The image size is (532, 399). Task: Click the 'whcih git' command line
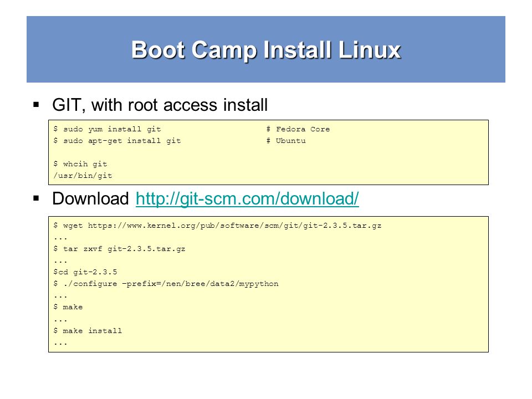point(80,164)
